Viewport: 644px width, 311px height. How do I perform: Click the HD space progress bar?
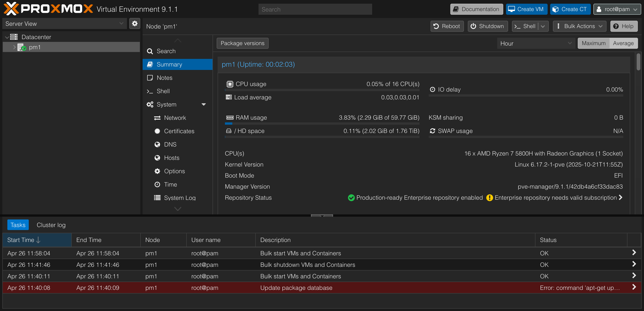click(x=322, y=137)
